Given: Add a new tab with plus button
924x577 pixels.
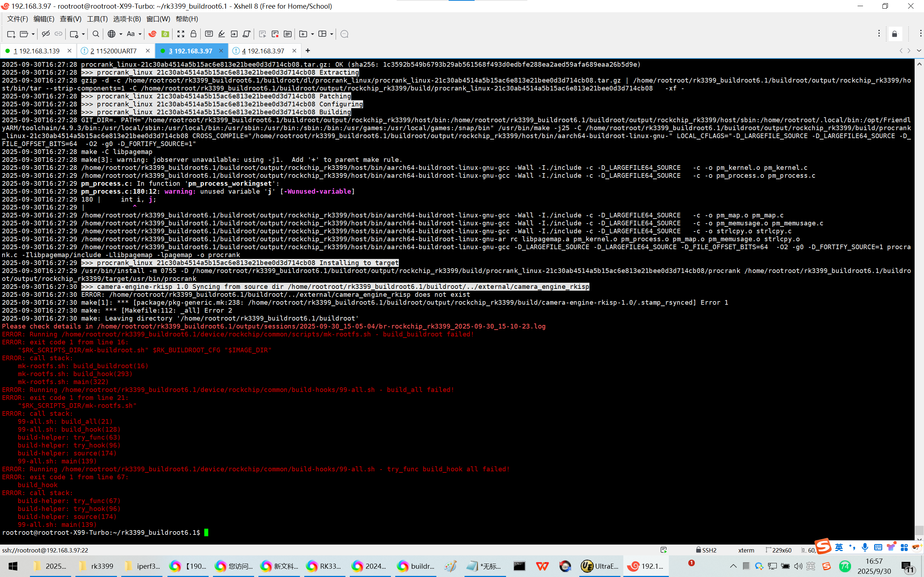Looking at the screenshot, I should [x=308, y=50].
